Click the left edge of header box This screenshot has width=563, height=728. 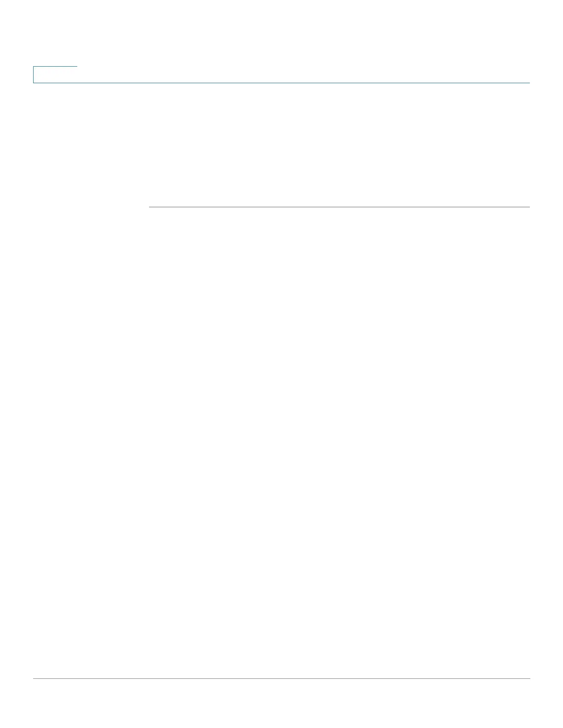pos(33,74)
